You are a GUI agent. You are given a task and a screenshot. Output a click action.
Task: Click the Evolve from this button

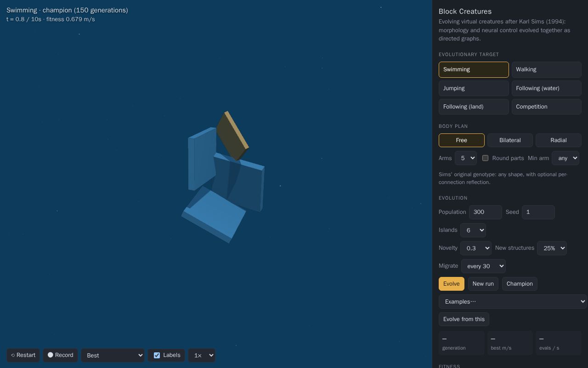464,319
